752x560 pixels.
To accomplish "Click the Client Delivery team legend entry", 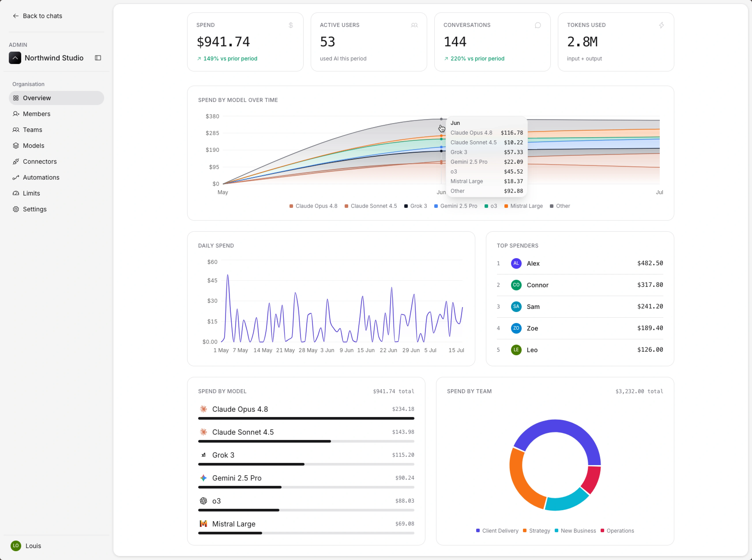I will [x=497, y=531].
